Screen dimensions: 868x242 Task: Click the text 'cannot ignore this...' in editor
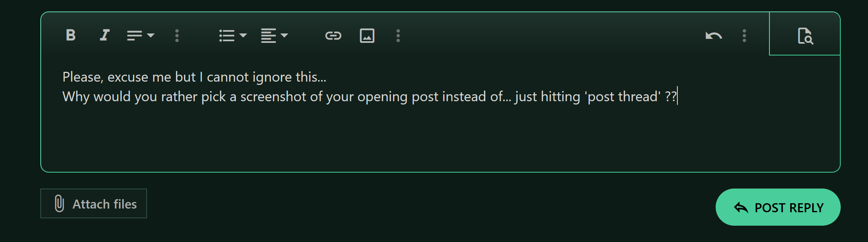pyautogui.click(x=266, y=77)
